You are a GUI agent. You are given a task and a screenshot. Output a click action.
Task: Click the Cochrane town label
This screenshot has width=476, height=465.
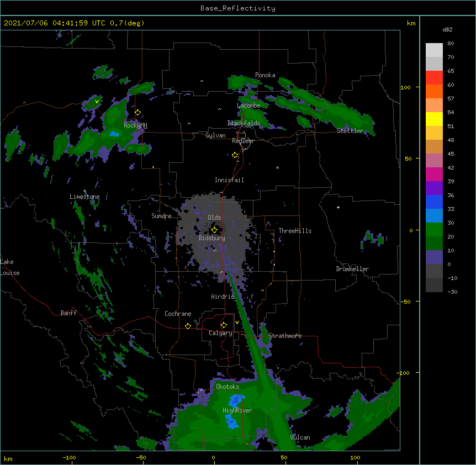[x=178, y=314]
